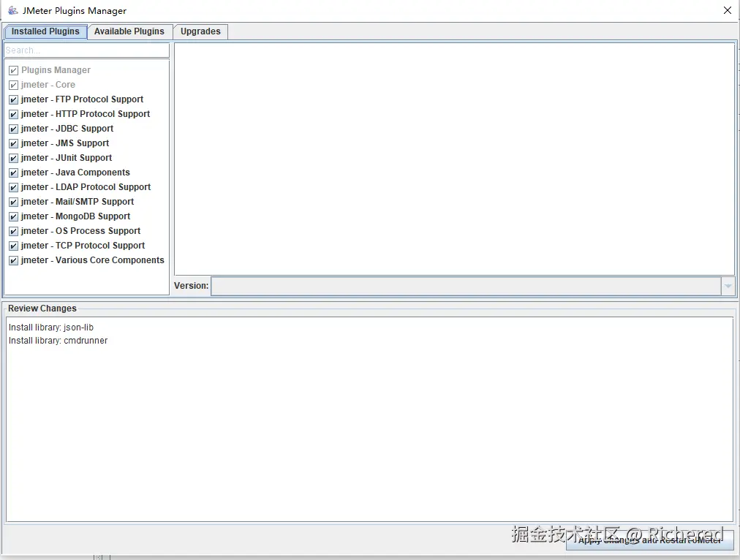Select the 'jmeter - LDAP Protocol Support' label

pyautogui.click(x=86, y=187)
